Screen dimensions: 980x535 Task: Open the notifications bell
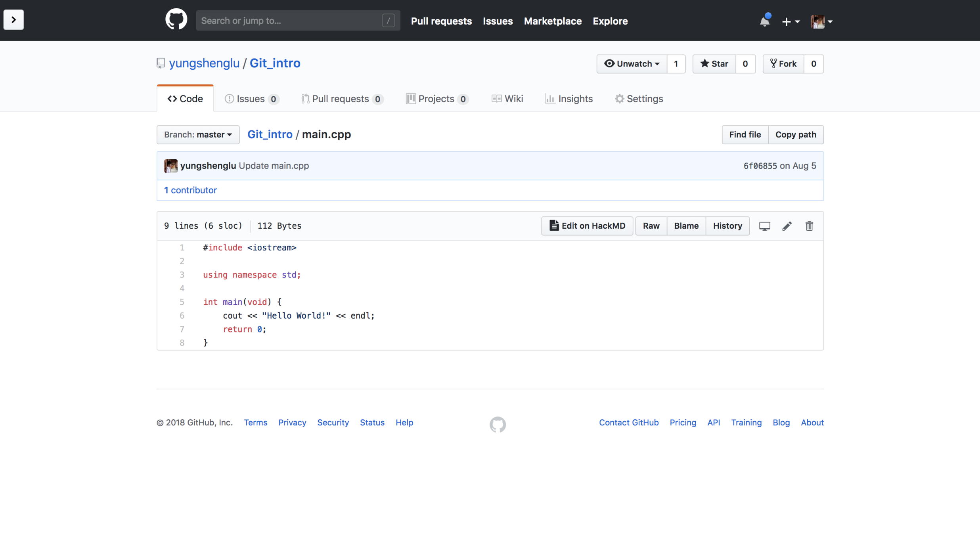[764, 21]
